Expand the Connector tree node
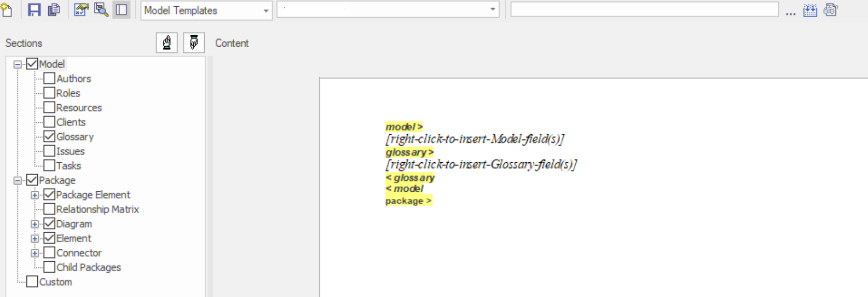Image resolution: width=868 pixels, height=297 pixels. pyautogui.click(x=35, y=253)
